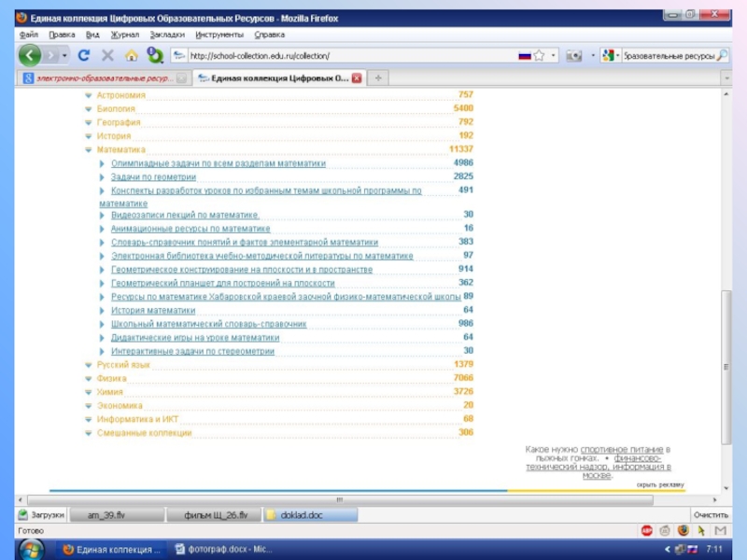Click the Adblock Plus status bar icon
Image resolution: width=747 pixels, height=560 pixels.
[x=646, y=530]
